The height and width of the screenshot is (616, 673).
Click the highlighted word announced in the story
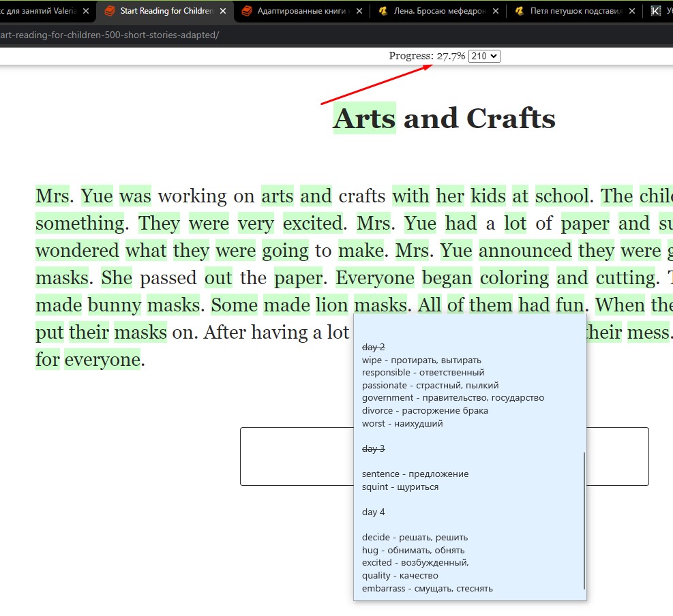(525, 251)
